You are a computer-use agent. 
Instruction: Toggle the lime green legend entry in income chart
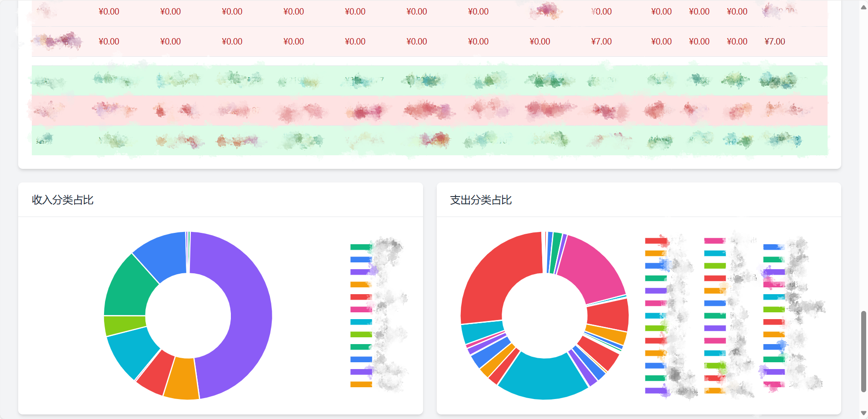click(361, 335)
